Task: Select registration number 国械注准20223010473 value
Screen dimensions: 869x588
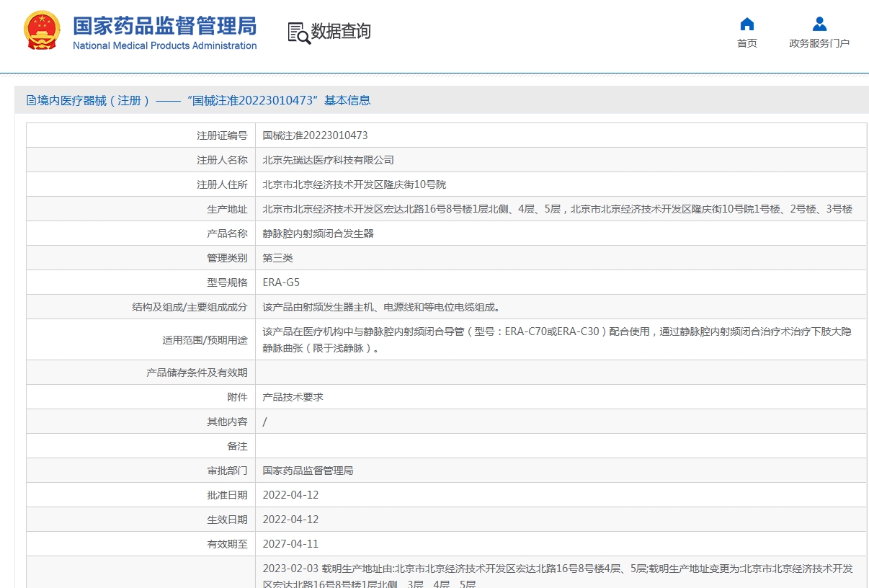Action: pyautogui.click(x=315, y=135)
